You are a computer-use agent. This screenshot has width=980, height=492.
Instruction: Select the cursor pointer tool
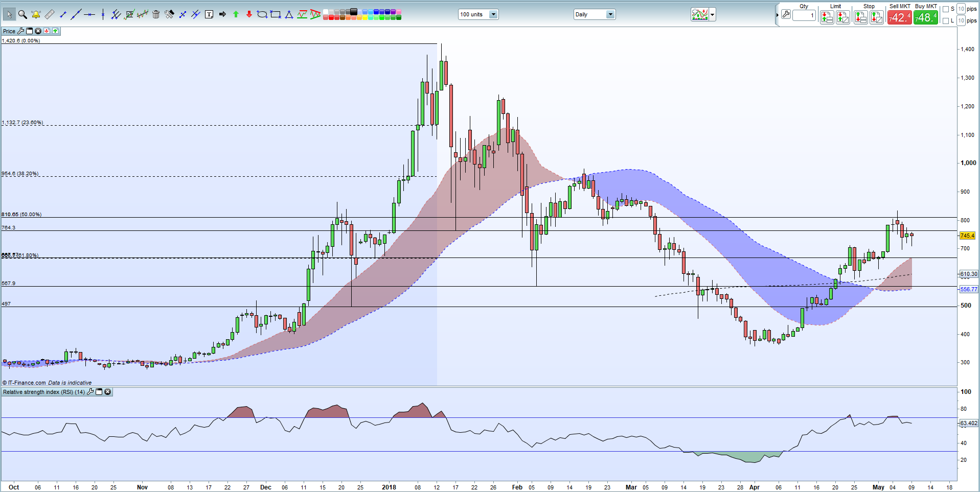tap(9, 14)
